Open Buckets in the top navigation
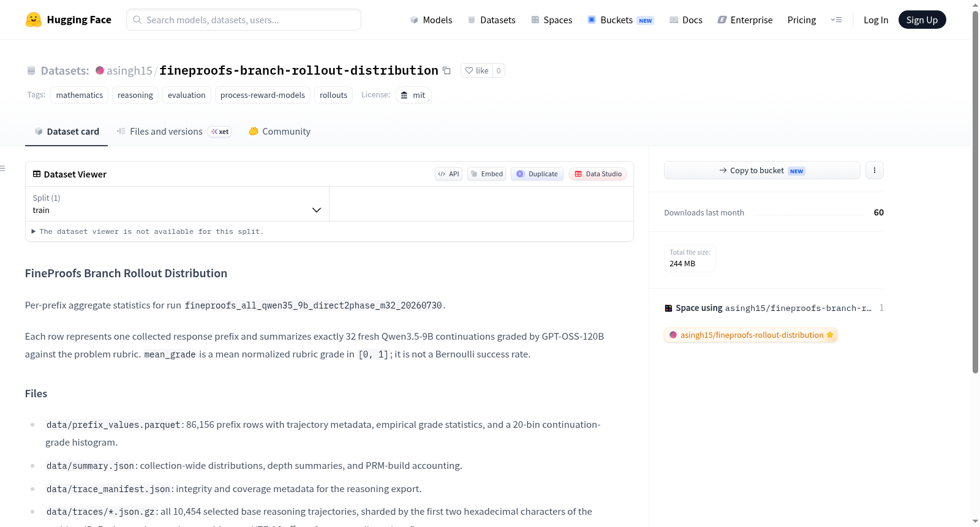Image resolution: width=980 pixels, height=527 pixels. (620, 20)
